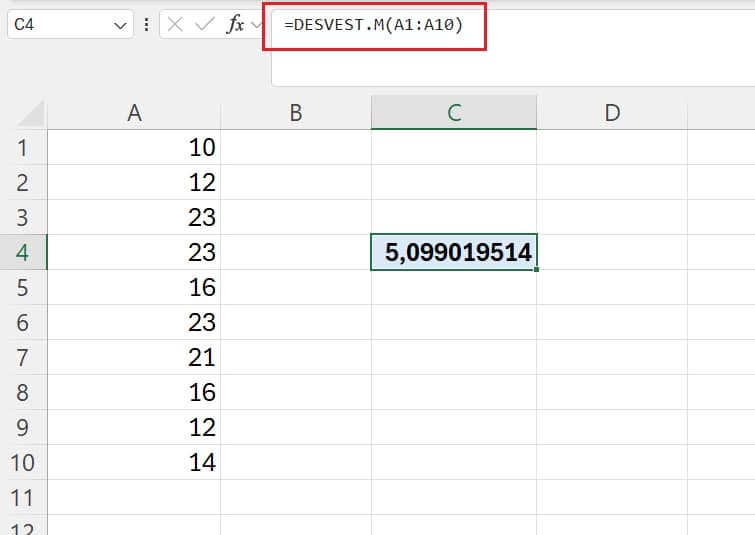Click cell A10 containing 14
The width and height of the screenshot is (755, 535).
coord(134,462)
